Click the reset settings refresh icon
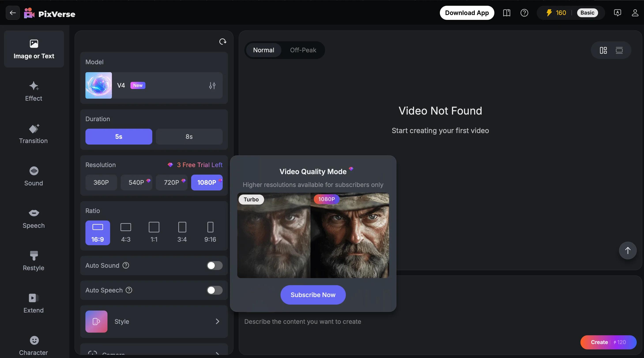Screen dimensions: 644x358 click(x=222, y=41)
